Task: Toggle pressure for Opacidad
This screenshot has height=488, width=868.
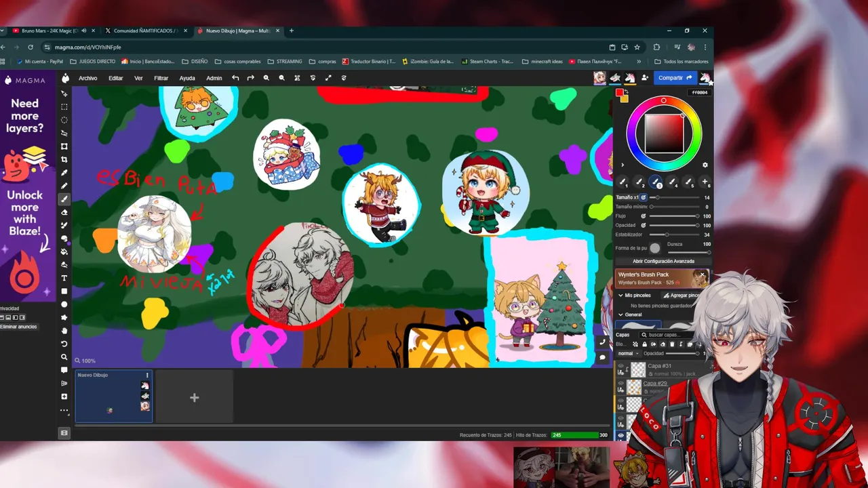Action: click(644, 225)
